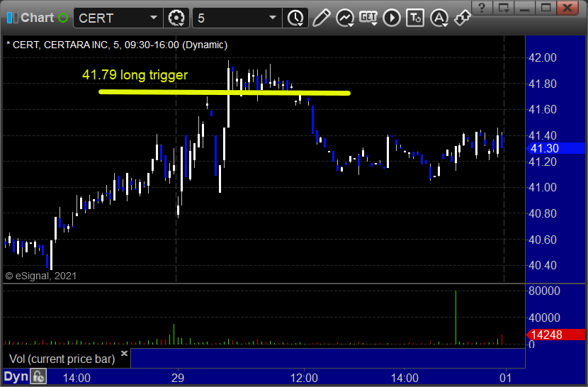Open the studies chart-line icon
Image resolution: width=588 pixels, height=387 pixels.
[x=345, y=18]
